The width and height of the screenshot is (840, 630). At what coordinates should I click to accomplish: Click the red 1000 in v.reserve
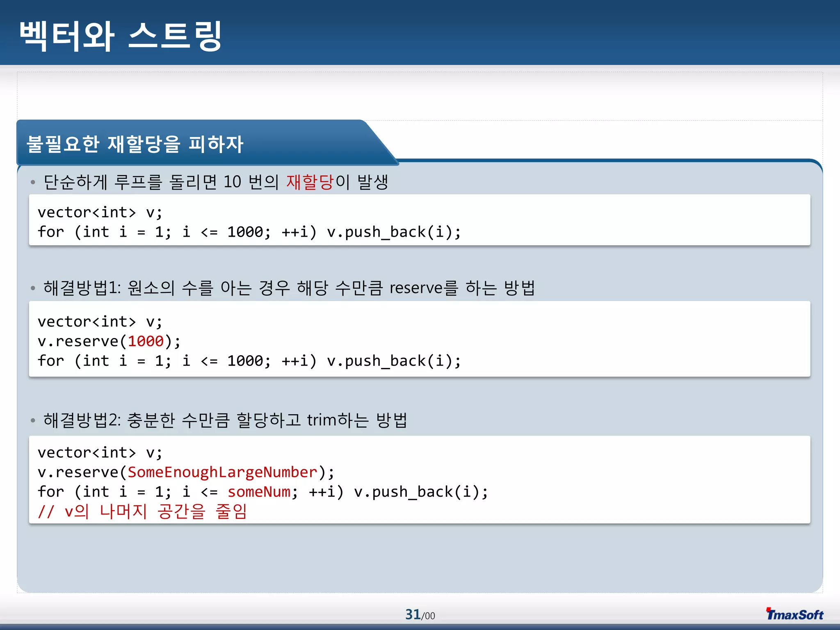146,341
